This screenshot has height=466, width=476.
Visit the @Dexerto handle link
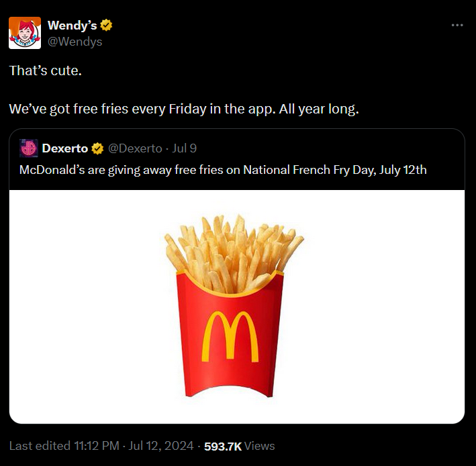click(135, 148)
